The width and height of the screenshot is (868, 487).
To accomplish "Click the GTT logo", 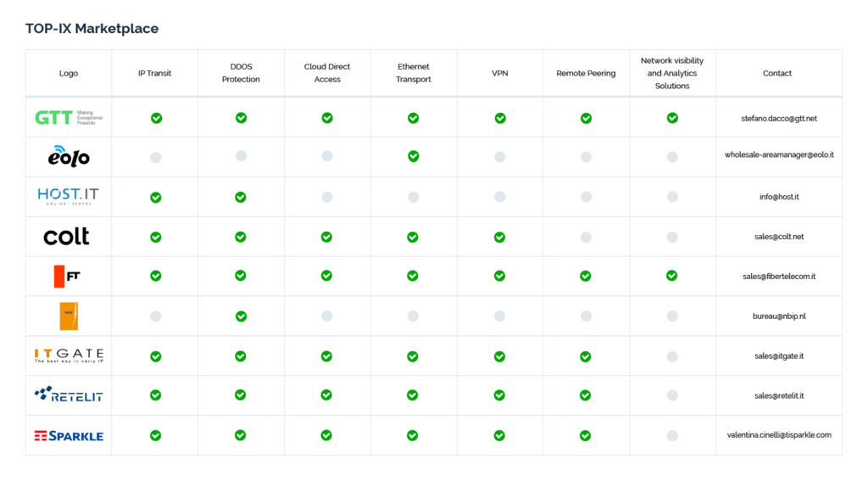I will pos(69,117).
